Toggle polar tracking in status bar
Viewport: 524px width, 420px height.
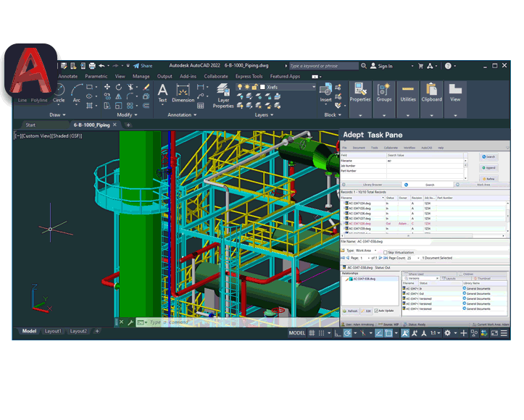point(348,333)
